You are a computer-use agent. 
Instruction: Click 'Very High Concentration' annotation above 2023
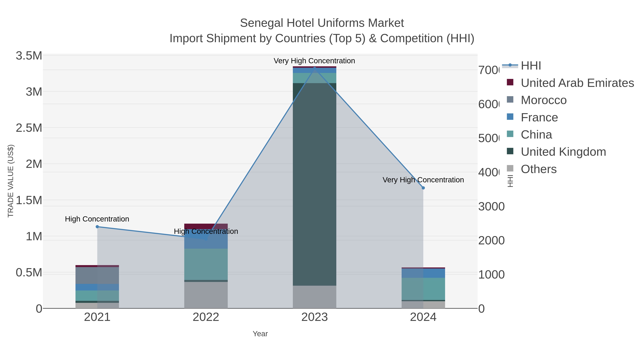click(x=314, y=61)
